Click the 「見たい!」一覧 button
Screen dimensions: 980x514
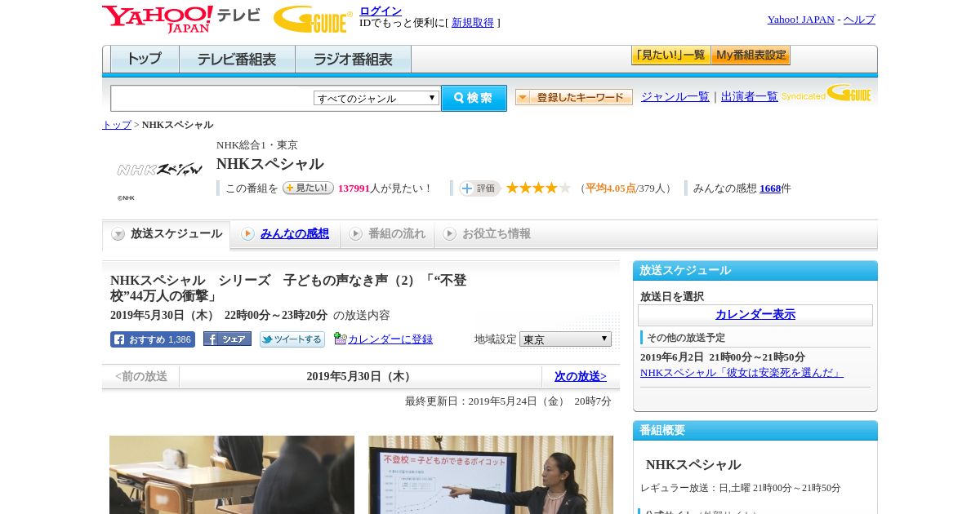[x=670, y=55]
